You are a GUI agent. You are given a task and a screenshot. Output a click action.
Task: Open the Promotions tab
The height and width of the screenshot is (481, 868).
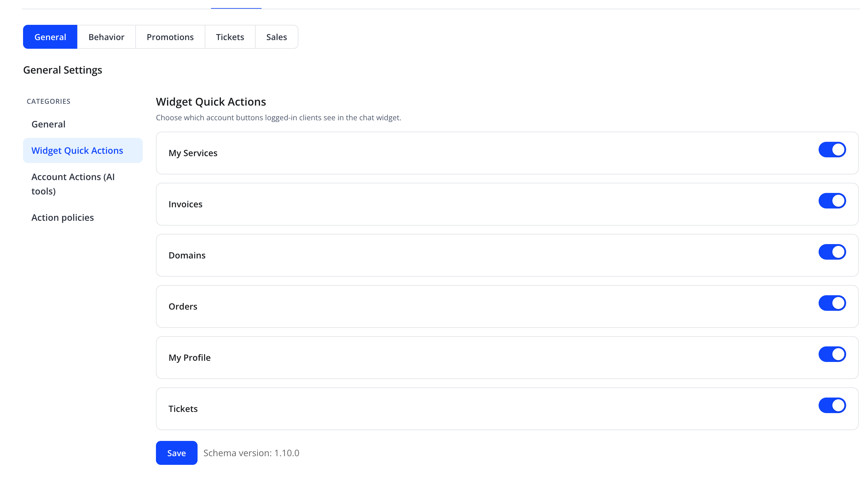coord(170,37)
